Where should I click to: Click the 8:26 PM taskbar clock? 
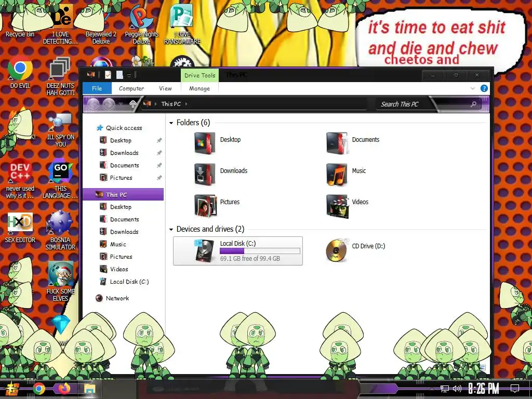484,389
